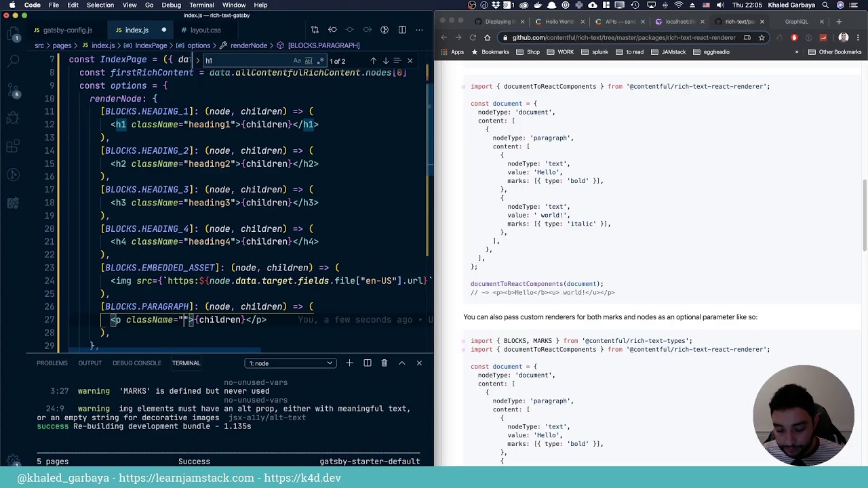Toggle Find in Selection option
This screenshot has height=488, width=868.
[397, 61]
